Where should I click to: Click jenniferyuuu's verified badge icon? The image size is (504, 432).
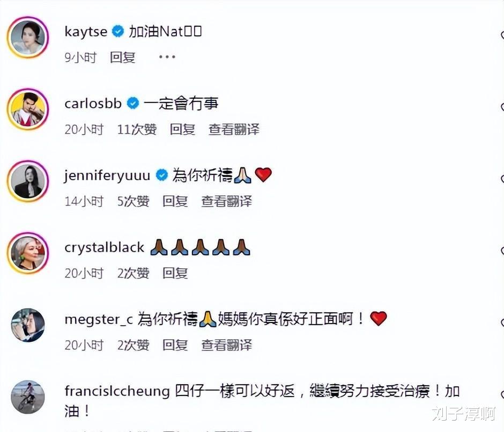pos(162,175)
